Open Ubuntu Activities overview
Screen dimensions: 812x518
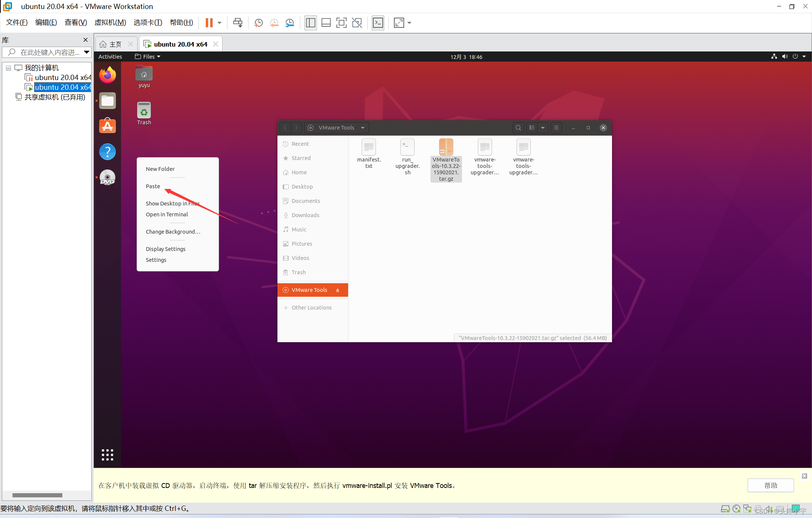tap(110, 57)
